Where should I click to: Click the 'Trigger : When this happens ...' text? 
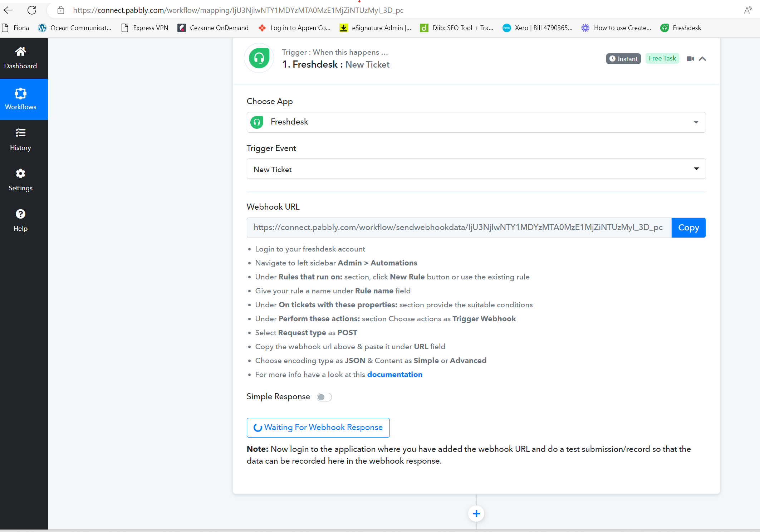[335, 52]
